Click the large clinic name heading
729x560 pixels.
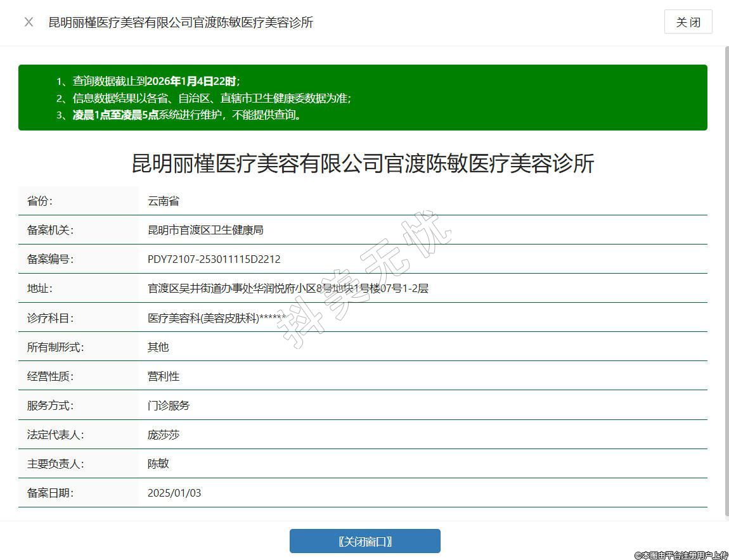click(363, 163)
